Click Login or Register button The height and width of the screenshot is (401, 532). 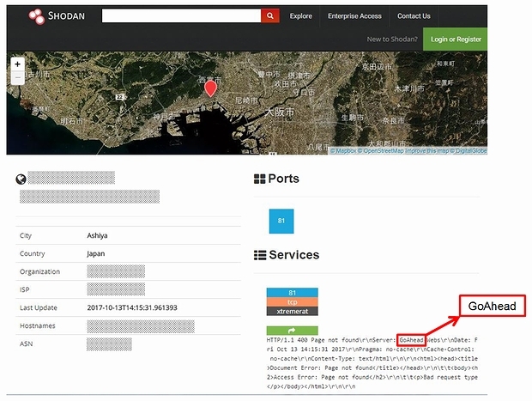coord(456,39)
